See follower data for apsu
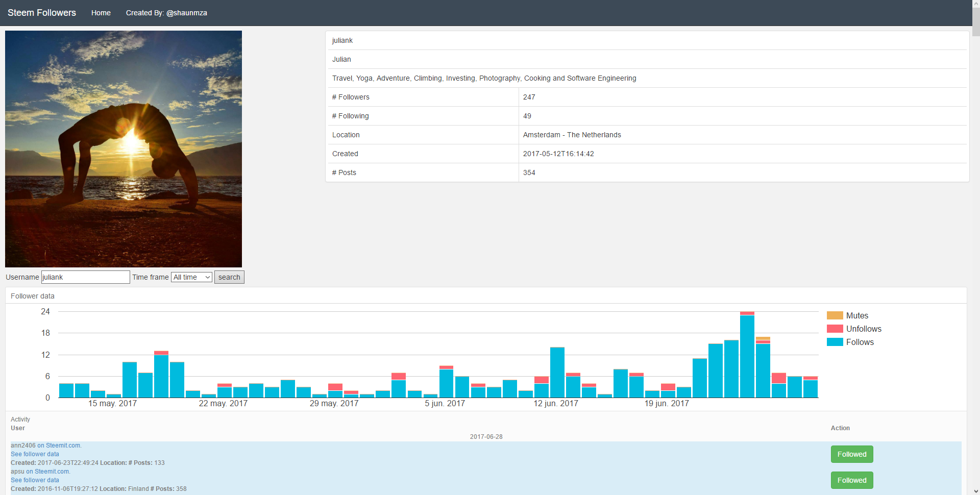 35,480
